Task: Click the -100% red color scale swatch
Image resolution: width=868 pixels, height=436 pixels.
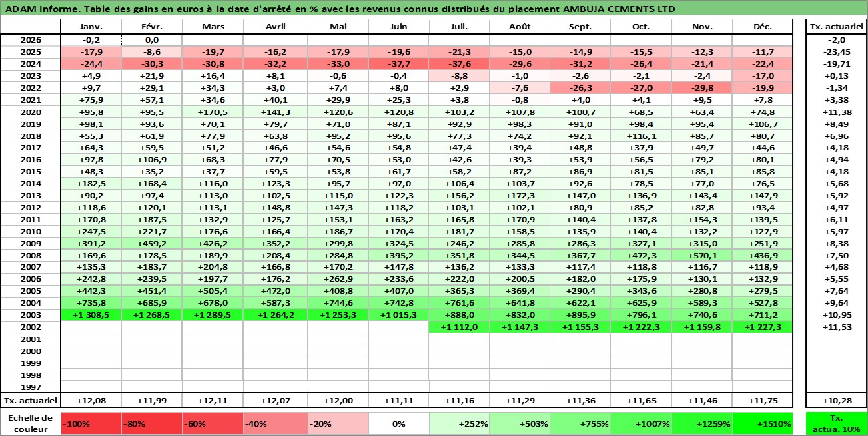Action: [91, 423]
